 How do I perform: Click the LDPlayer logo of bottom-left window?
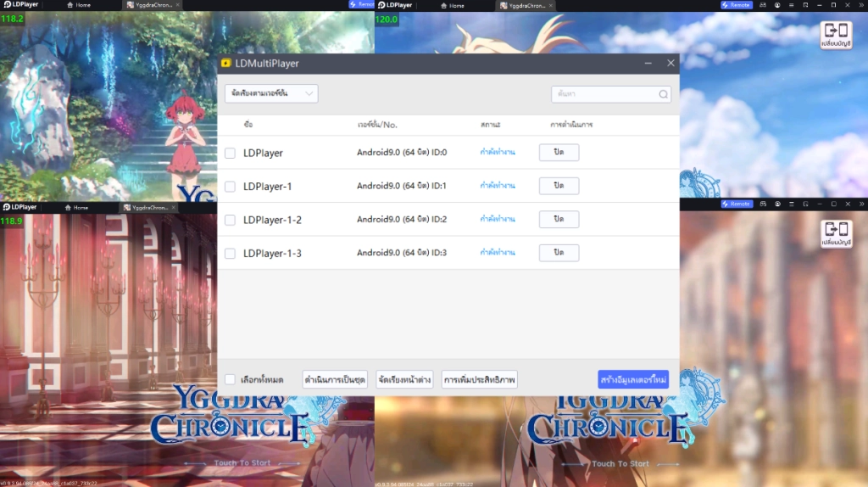20,207
